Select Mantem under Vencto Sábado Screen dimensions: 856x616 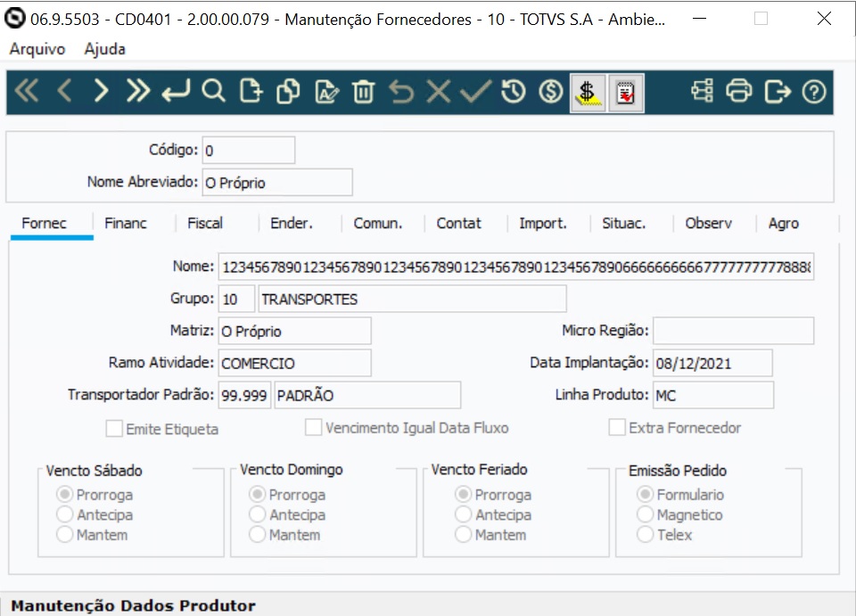[64, 535]
